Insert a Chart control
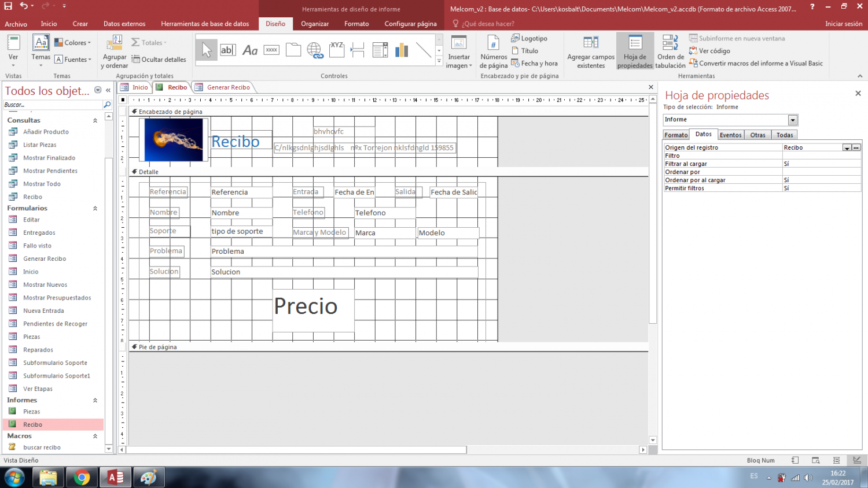This screenshot has width=868, height=488. point(402,50)
